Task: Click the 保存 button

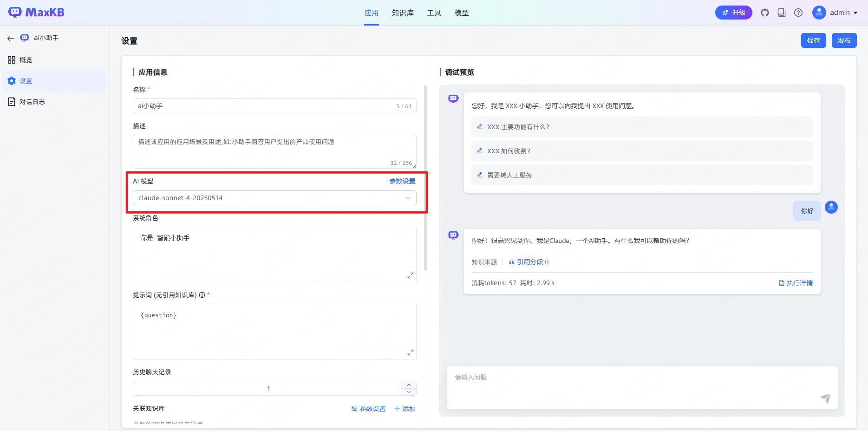Action: 814,40
